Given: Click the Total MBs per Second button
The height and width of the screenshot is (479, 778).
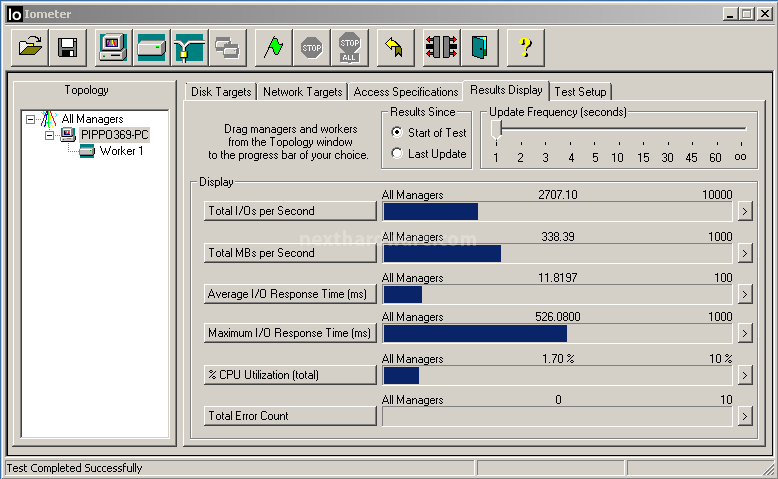Looking at the screenshot, I should pos(290,253).
